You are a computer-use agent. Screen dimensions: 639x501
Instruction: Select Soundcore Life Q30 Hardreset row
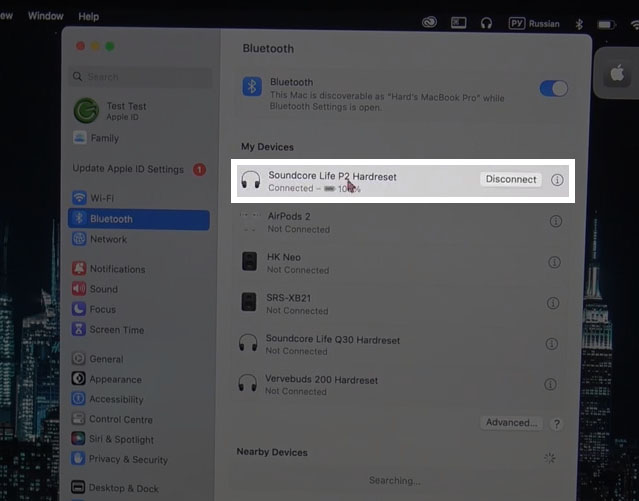[x=399, y=344]
